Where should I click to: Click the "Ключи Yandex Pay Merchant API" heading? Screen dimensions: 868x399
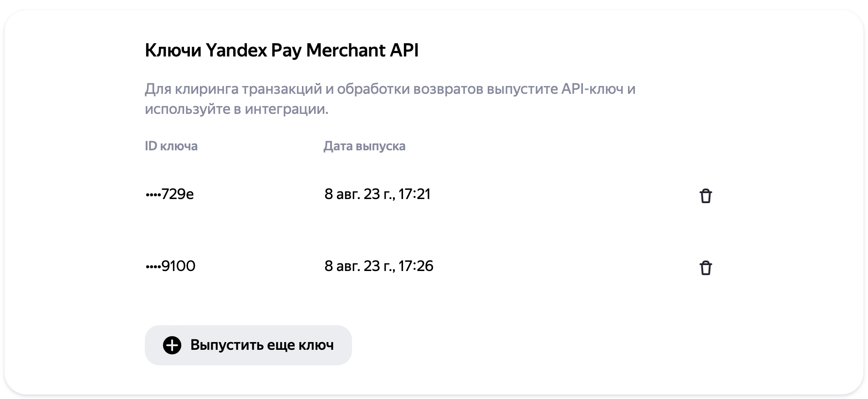point(281,51)
